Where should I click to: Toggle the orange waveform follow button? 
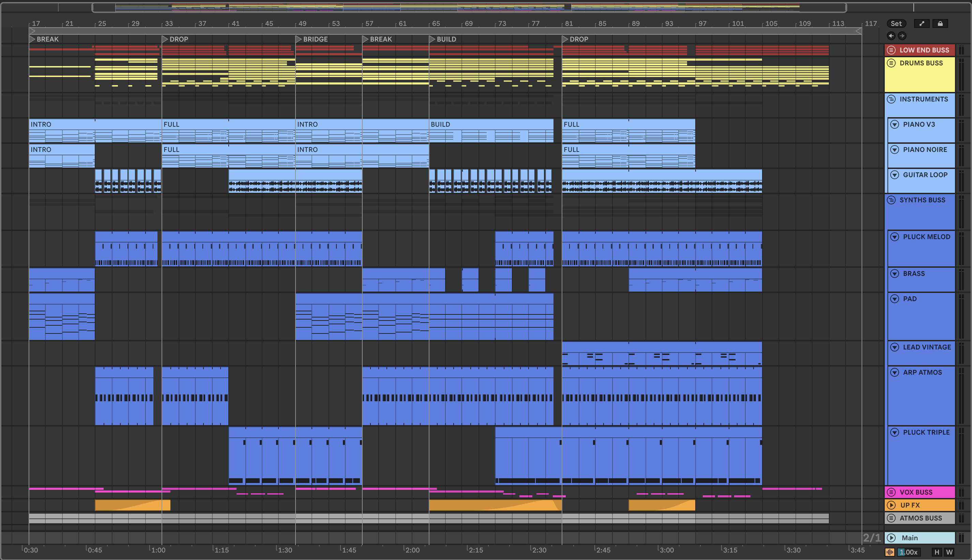tap(890, 552)
